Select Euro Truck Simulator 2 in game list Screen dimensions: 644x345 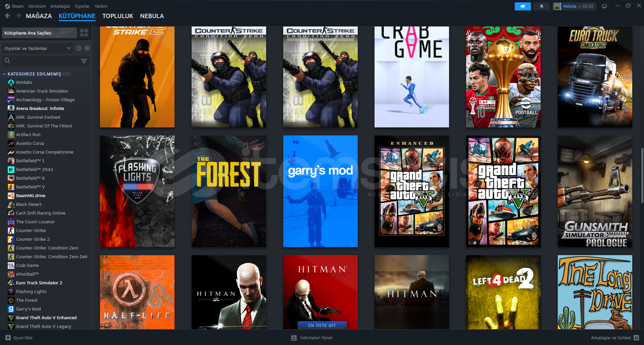pyautogui.click(x=39, y=283)
